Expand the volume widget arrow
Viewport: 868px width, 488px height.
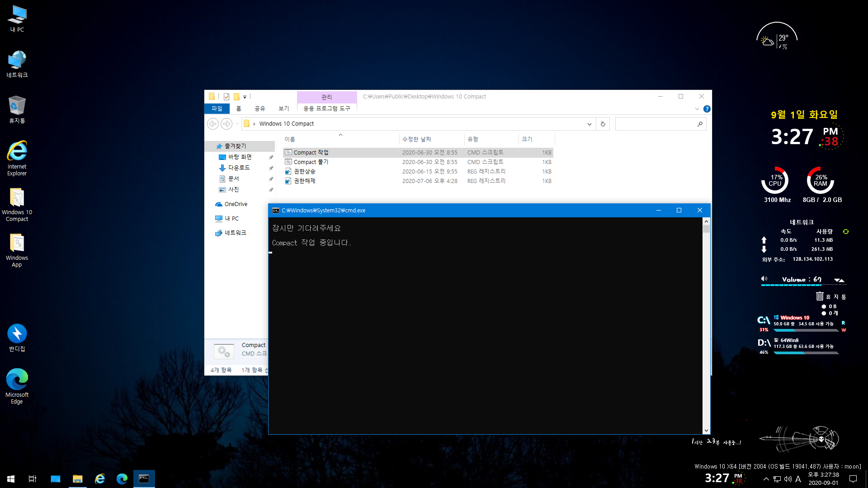click(840, 280)
